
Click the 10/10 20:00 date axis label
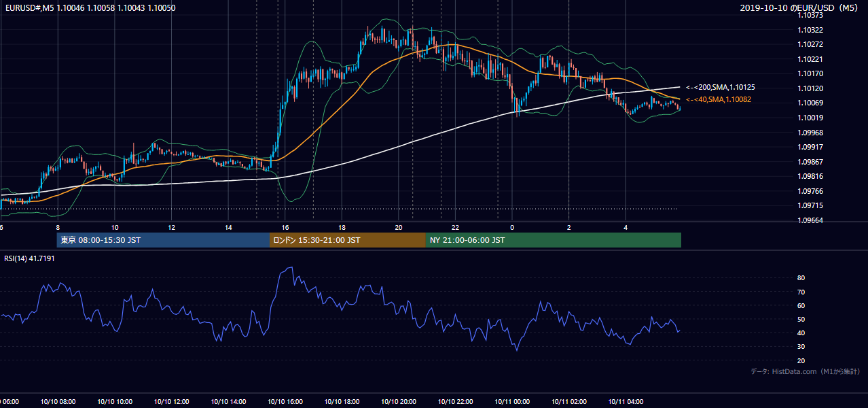399,402
